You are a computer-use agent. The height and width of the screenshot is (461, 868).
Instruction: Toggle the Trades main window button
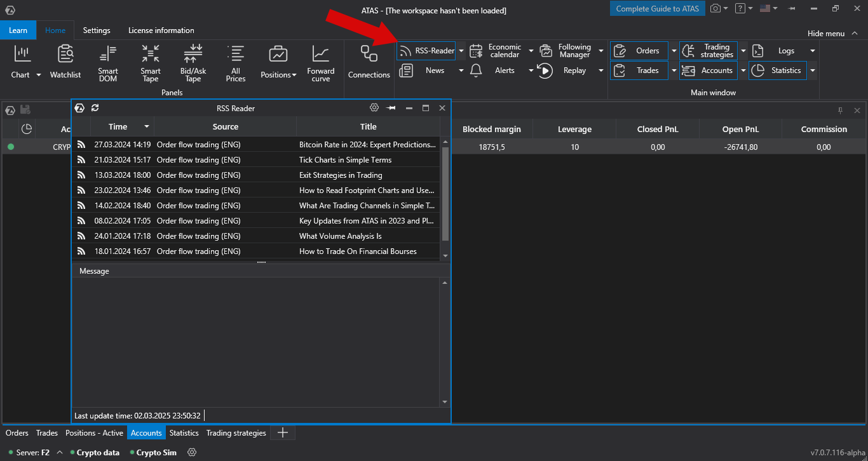(639, 70)
